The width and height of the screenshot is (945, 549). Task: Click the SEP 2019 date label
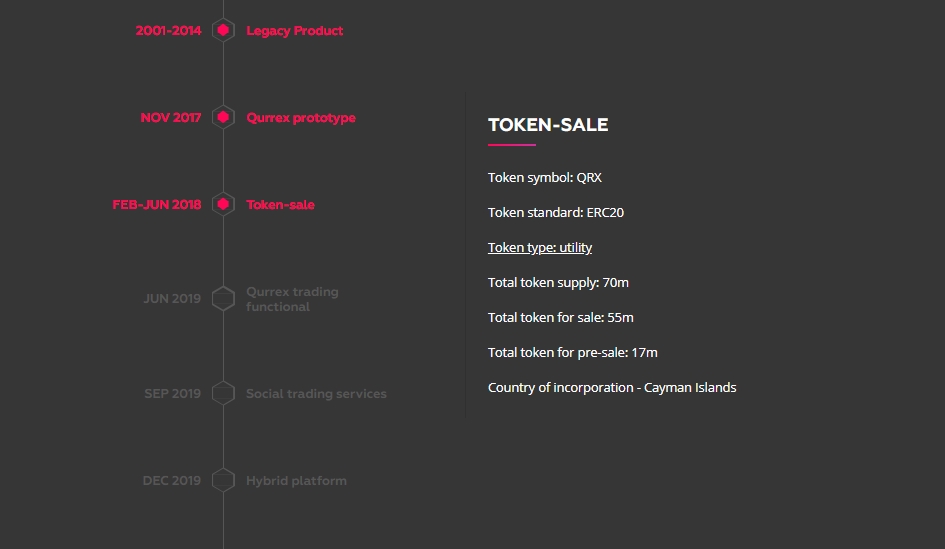coord(172,394)
